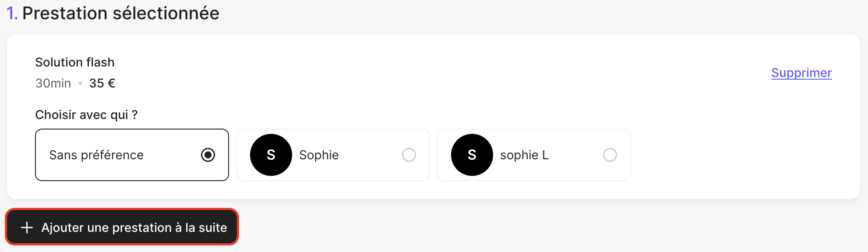Click sophie L's black avatar icon
The width and height of the screenshot is (868, 252).
pos(472,155)
